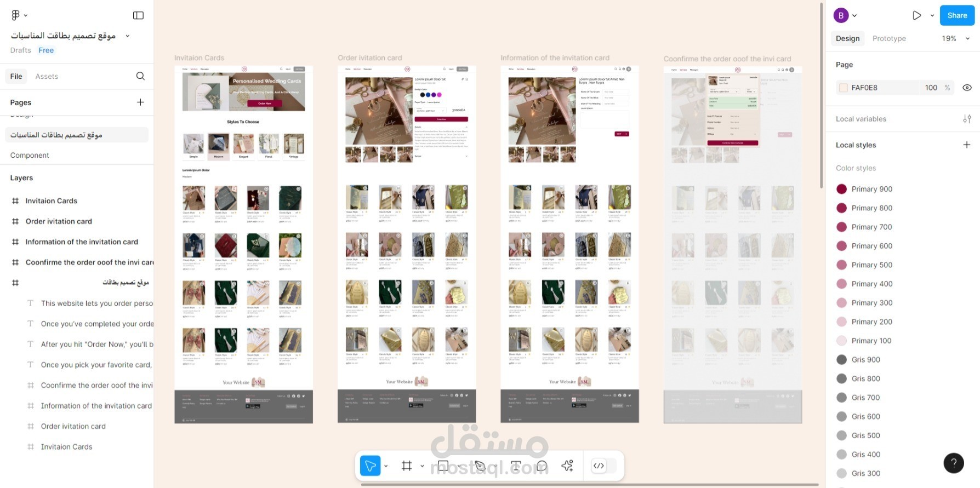Screen dimensions: 980x488
Task: Toggle page background visibility eye icon
Action: pos(967,88)
